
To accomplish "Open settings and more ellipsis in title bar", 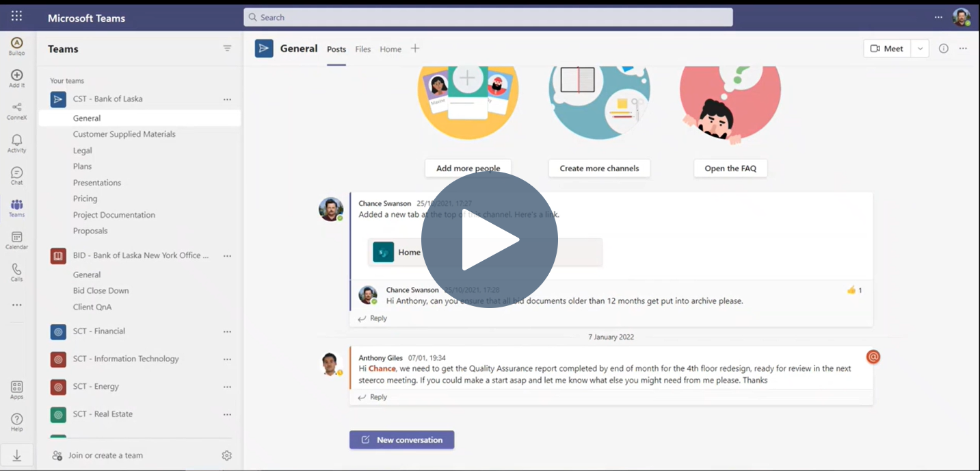I will click(938, 17).
